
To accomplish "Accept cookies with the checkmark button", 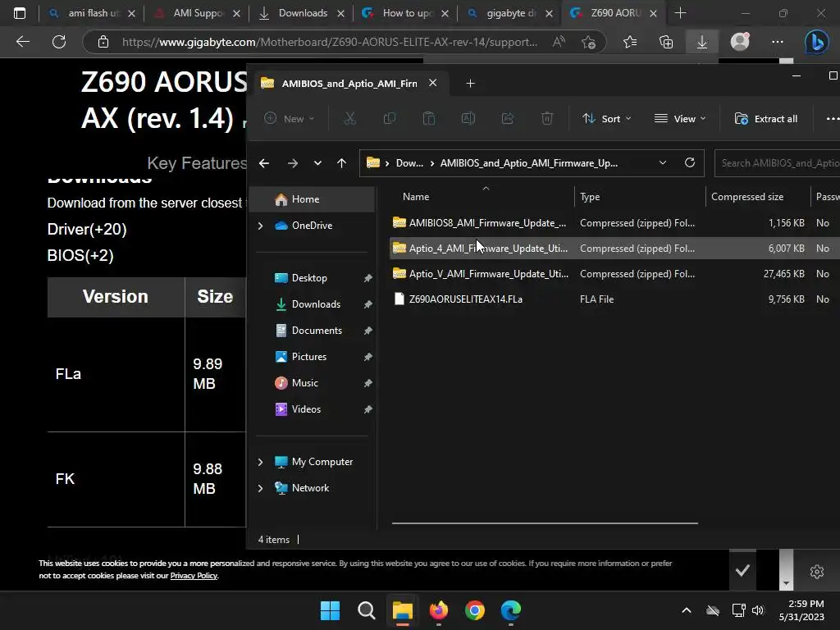I will tap(742, 571).
